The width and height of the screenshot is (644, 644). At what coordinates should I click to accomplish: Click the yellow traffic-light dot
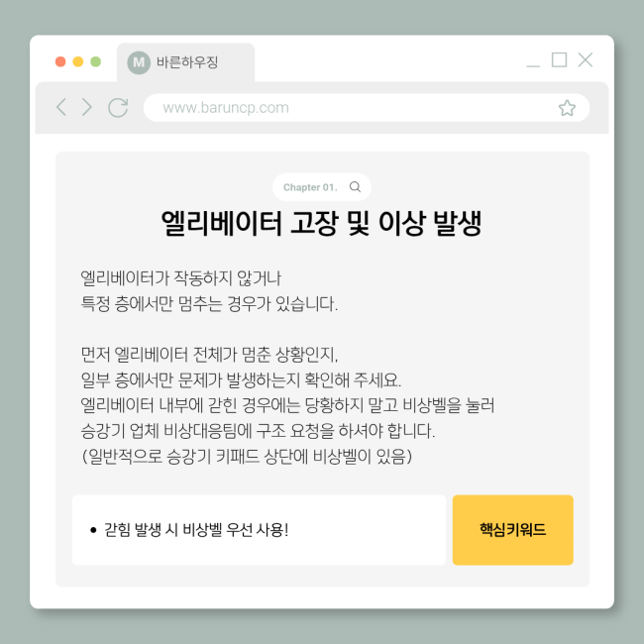pyautogui.click(x=78, y=61)
